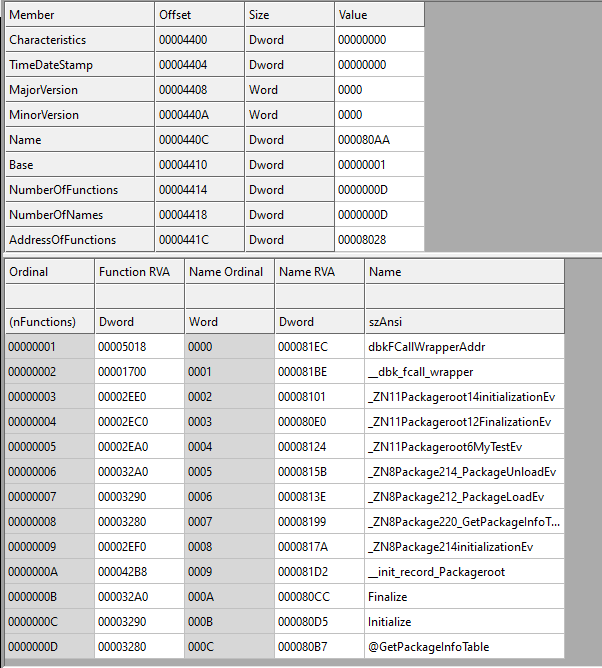Select _ZN11Packageroot6MyTestEv export
This screenshot has width=602, height=668.
(465, 447)
